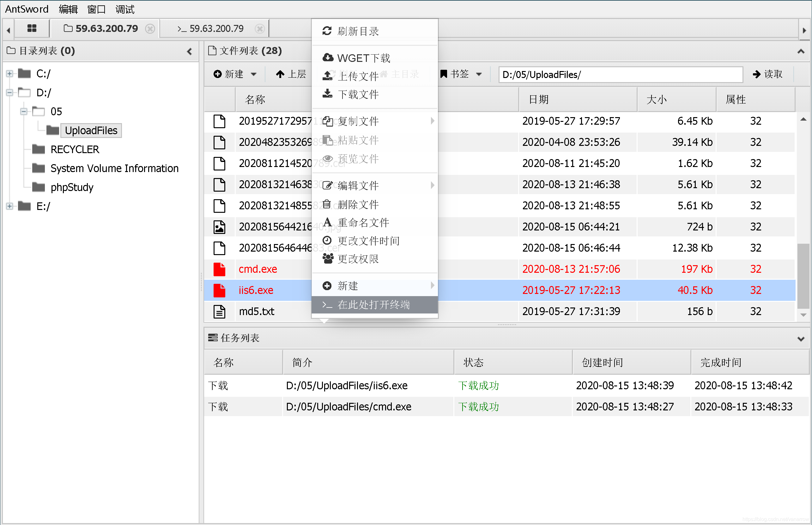This screenshot has height=525, width=812.
Task: Select the D:/05/UploadFiles/cmd.exe download task
Action: (x=506, y=407)
